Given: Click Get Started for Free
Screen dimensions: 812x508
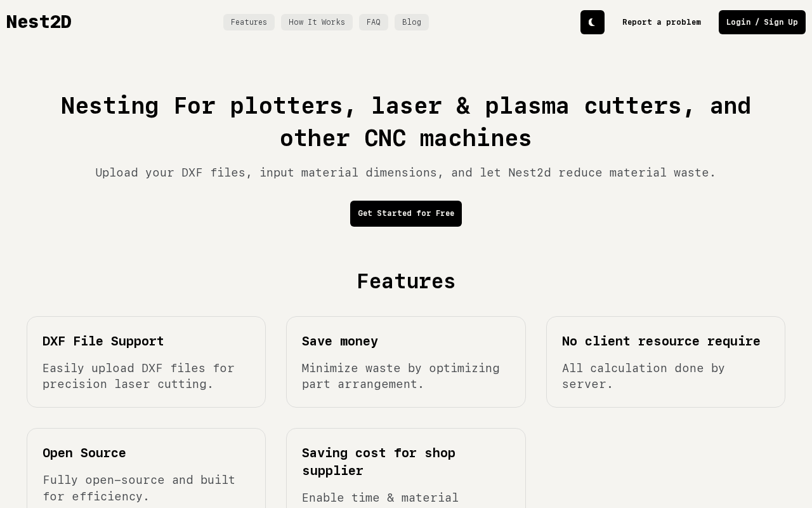Looking at the screenshot, I should (406, 213).
